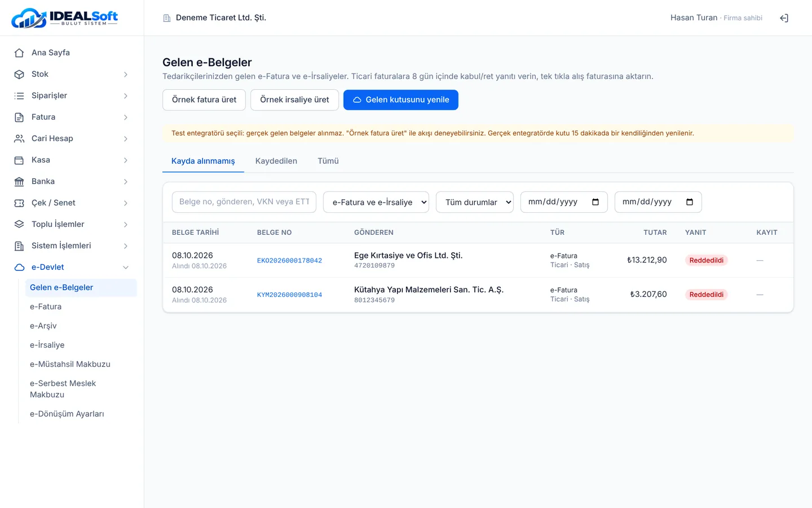The image size is (812, 508).
Task: Expand the Stok menu chevron
Action: coord(126,74)
